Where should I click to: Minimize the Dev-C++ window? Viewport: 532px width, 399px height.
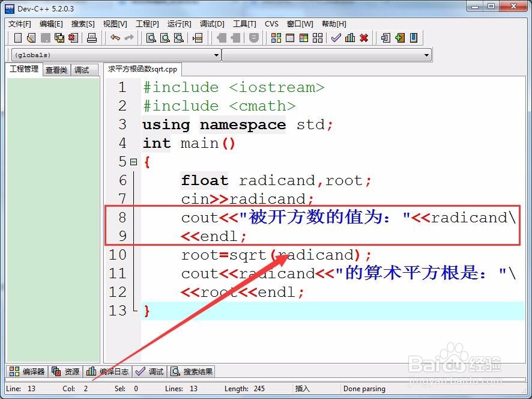pyautogui.click(x=475, y=7)
